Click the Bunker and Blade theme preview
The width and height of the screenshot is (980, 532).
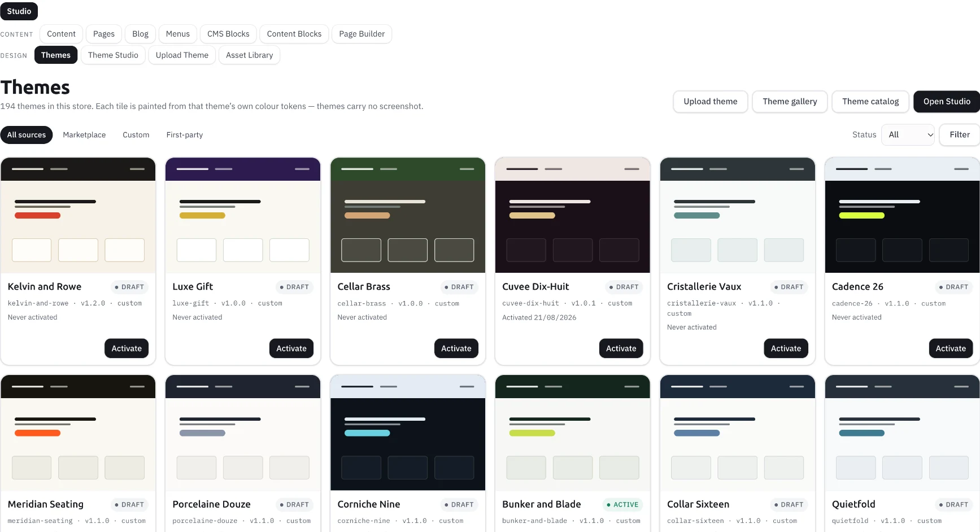[x=573, y=433]
